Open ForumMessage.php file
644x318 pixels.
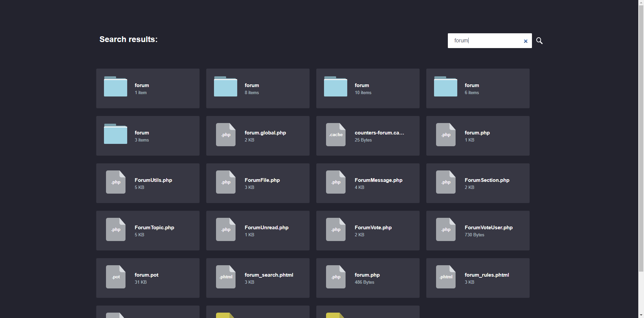pos(368,183)
